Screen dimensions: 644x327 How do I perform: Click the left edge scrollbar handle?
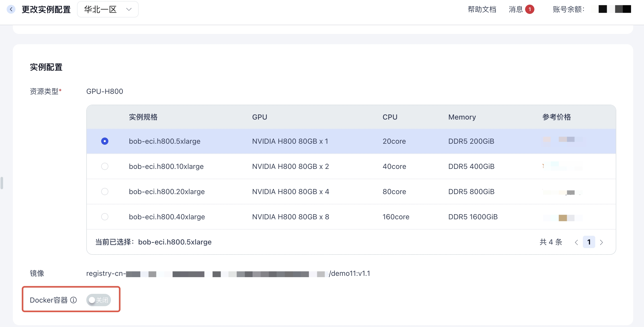(2, 183)
